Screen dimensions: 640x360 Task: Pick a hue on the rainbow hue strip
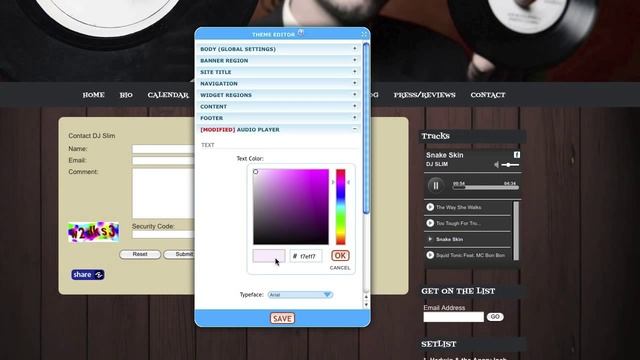pos(340,207)
